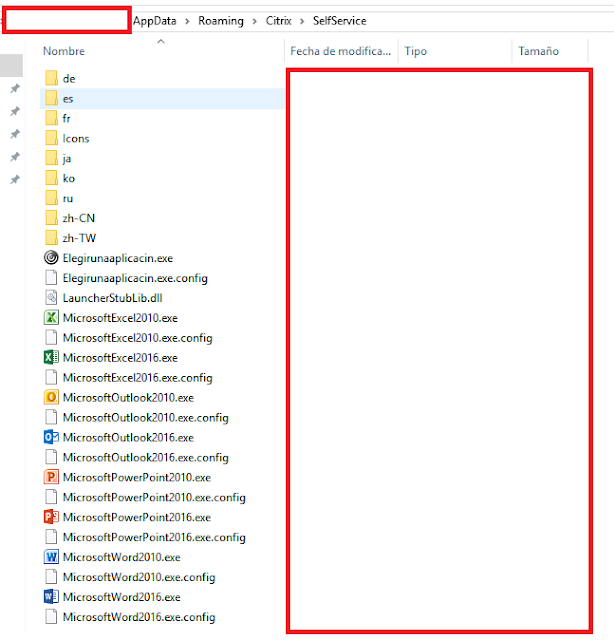Click the MicrosoftExcel2010.exe.config file icon

51,338
